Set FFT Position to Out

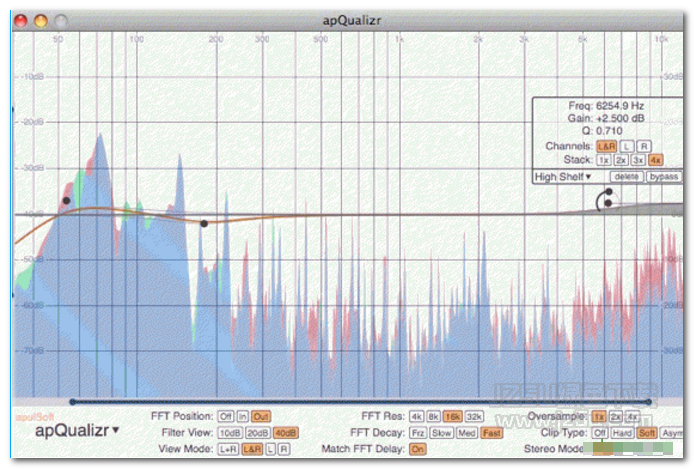click(x=261, y=416)
